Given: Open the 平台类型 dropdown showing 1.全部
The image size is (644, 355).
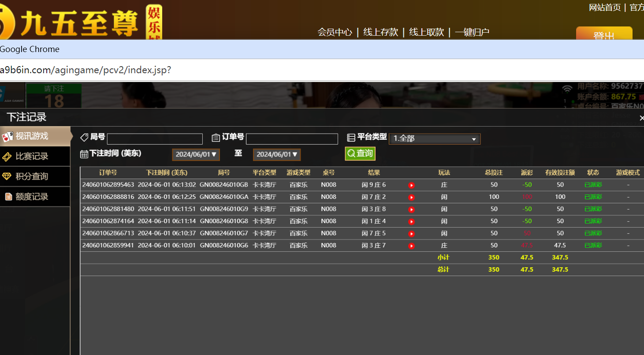Looking at the screenshot, I should 434,139.
